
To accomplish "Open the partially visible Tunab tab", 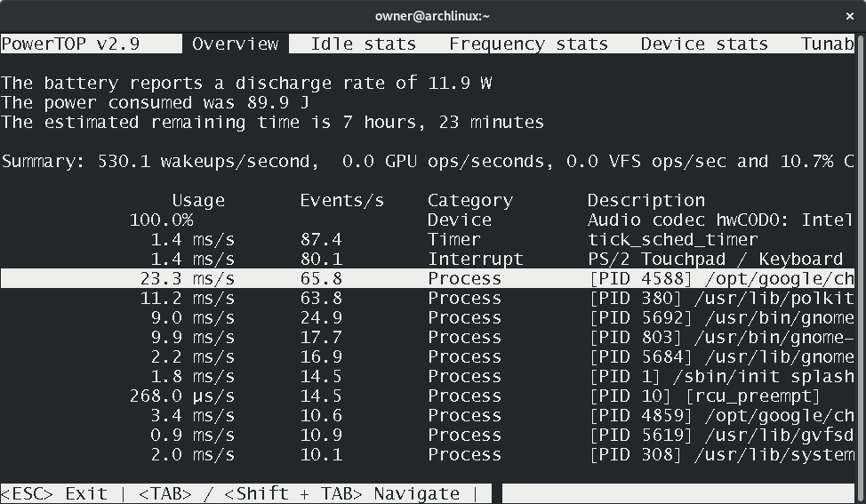I will (x=828, y=44).
